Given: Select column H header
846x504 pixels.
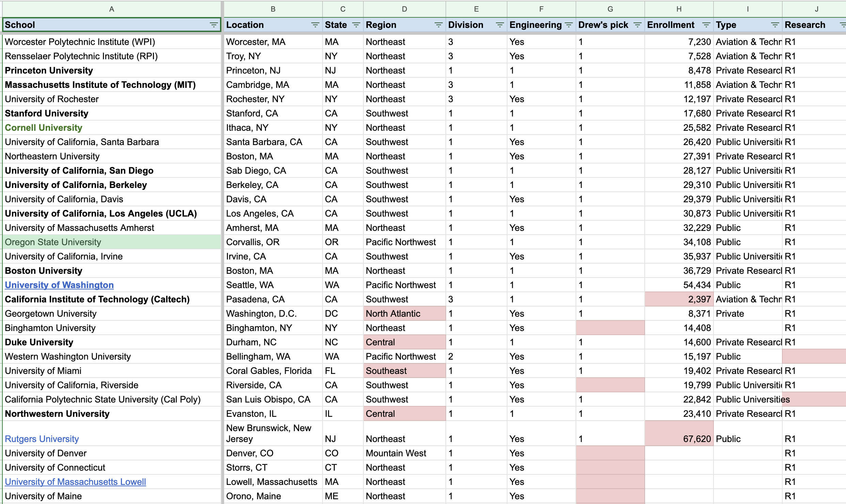Looking at the screenshot, I should pos(679,9).
